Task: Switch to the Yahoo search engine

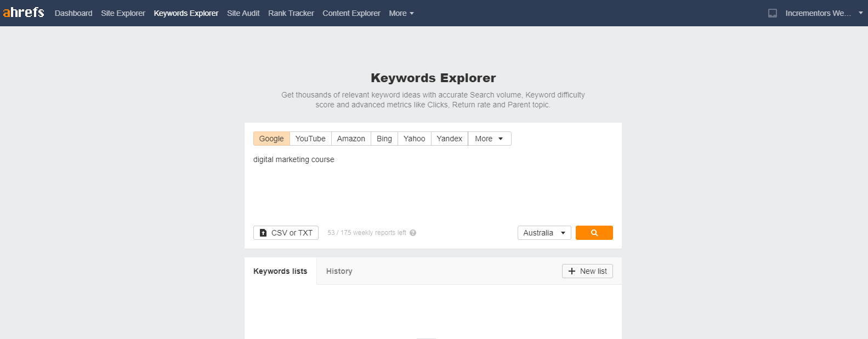Action: click(x=415, y=139)
